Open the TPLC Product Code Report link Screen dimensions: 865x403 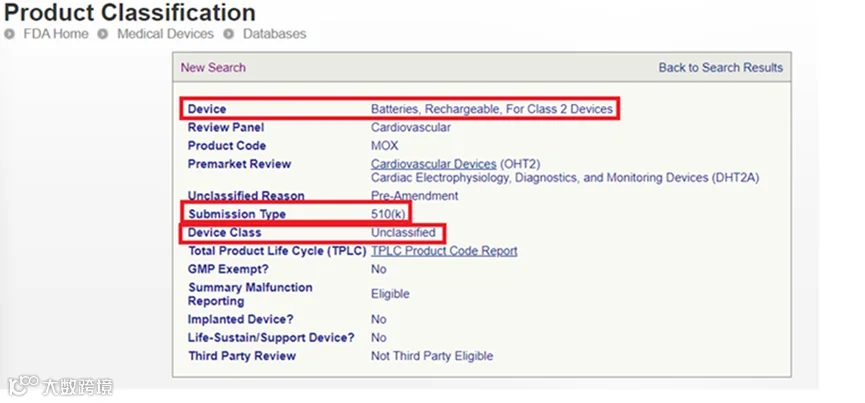(444, 251)
